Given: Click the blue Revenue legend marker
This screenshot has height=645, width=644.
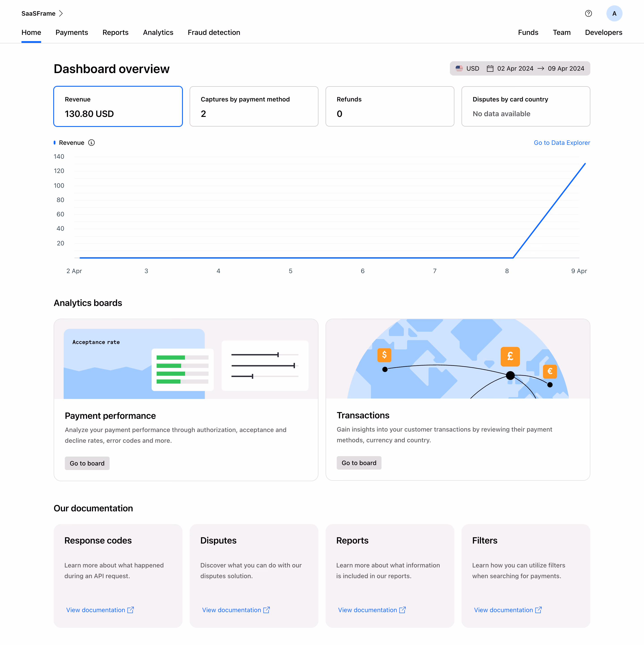Looking at the screenshot, I should [x=54, y=143].
